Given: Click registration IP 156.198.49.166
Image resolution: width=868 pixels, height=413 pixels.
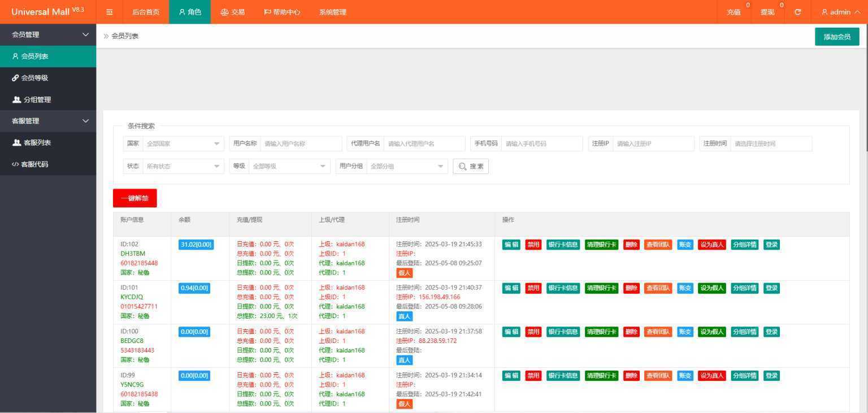Looking at the screenshot, I should pos(439,297).
